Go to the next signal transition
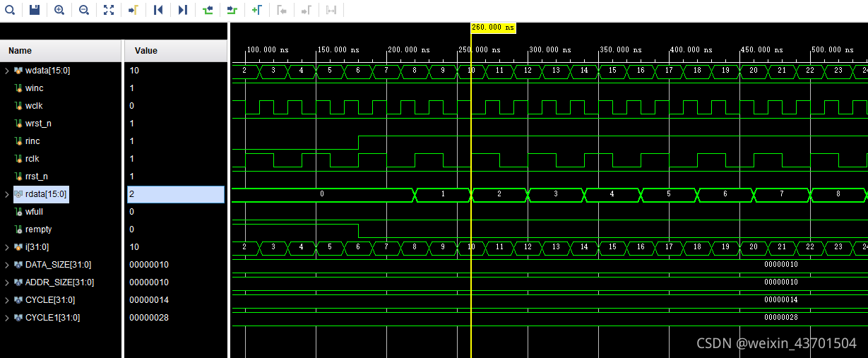The height and width of the screenshot is (358, 868). [x=232, y=10]
